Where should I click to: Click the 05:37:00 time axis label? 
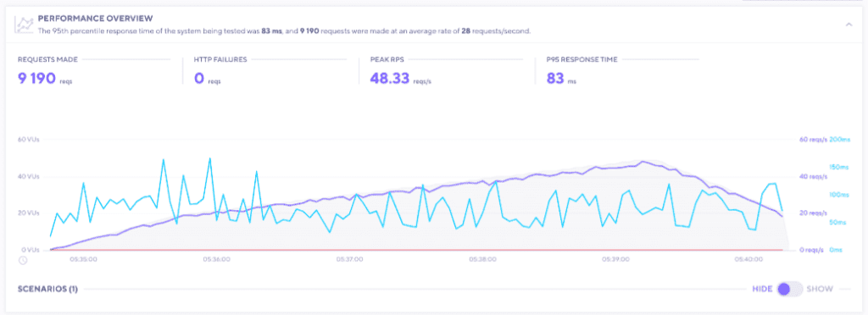(350, 258)
